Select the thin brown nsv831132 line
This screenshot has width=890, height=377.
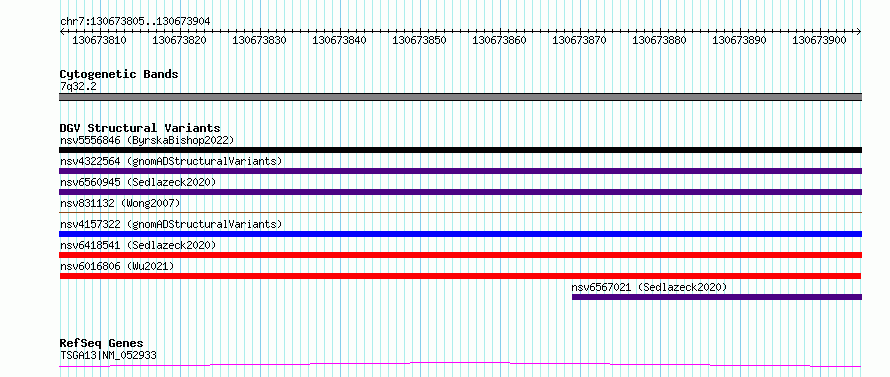pos(461,212)
